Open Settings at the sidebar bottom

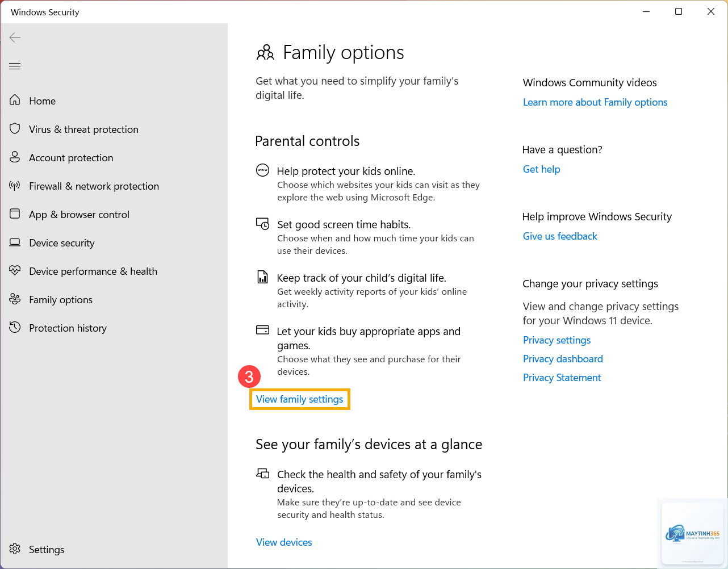[x=114, y=549]
